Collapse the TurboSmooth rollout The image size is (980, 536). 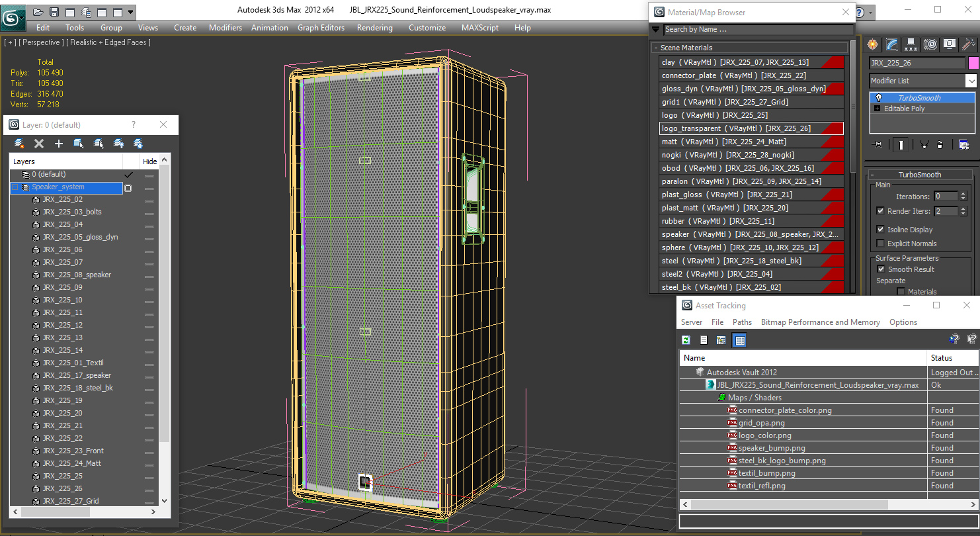pyautogui.click(x=872, y=175)
